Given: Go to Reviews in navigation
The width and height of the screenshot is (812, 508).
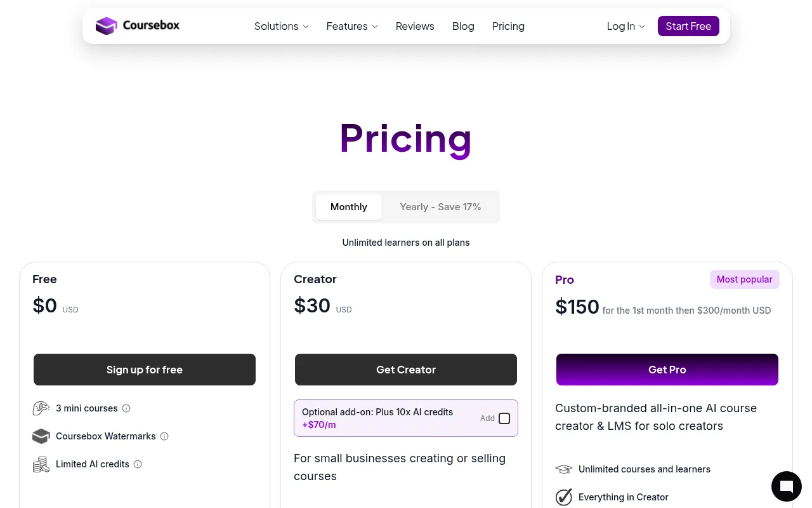Looking at the screenshot, I should (415, 26).
